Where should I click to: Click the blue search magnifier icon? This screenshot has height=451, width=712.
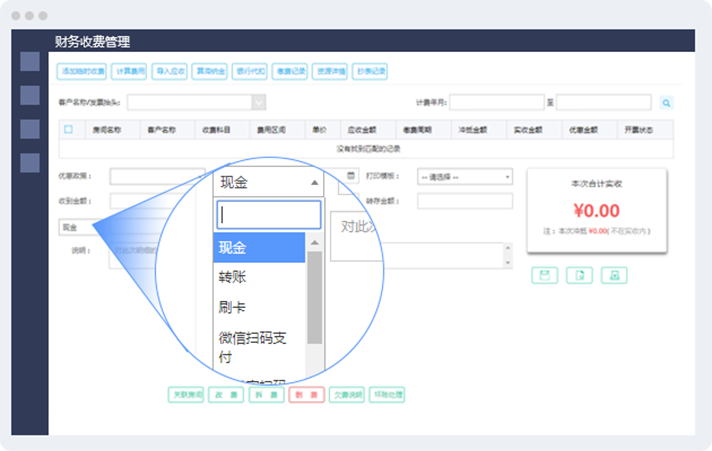666,103
